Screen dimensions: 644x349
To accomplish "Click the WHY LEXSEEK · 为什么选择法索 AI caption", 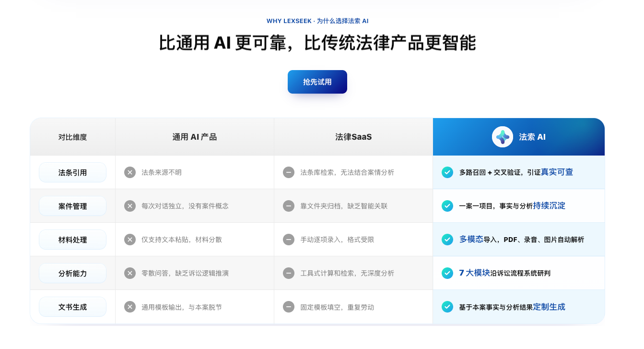I will point(317,21).
